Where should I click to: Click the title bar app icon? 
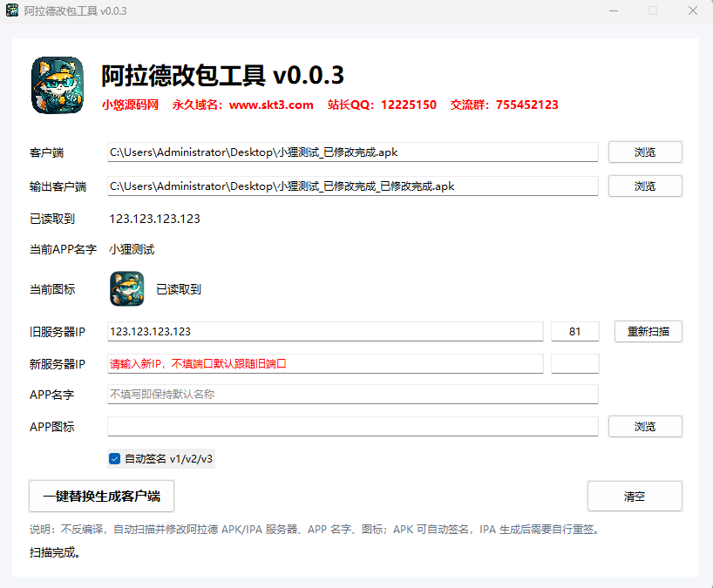[12, 10]
